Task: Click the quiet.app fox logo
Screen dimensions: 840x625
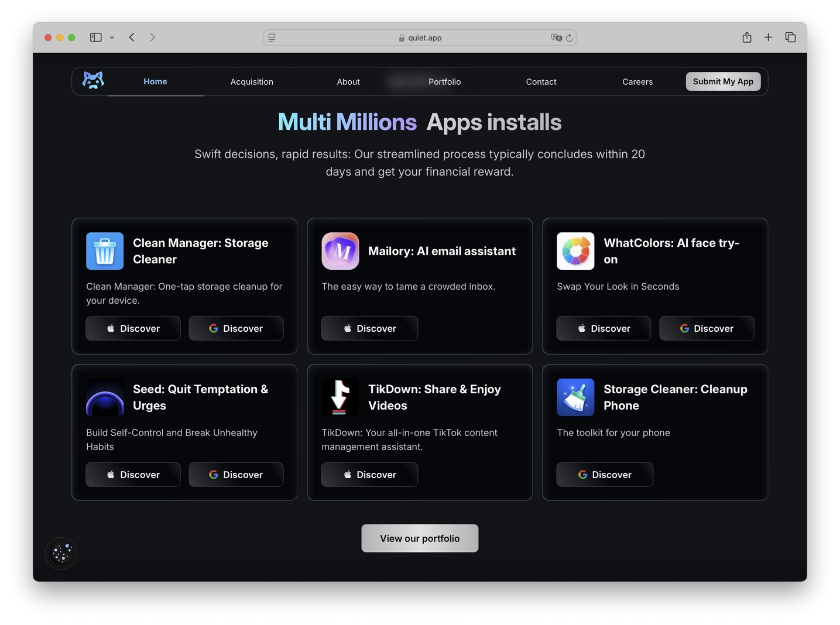Action: (93, 81)
